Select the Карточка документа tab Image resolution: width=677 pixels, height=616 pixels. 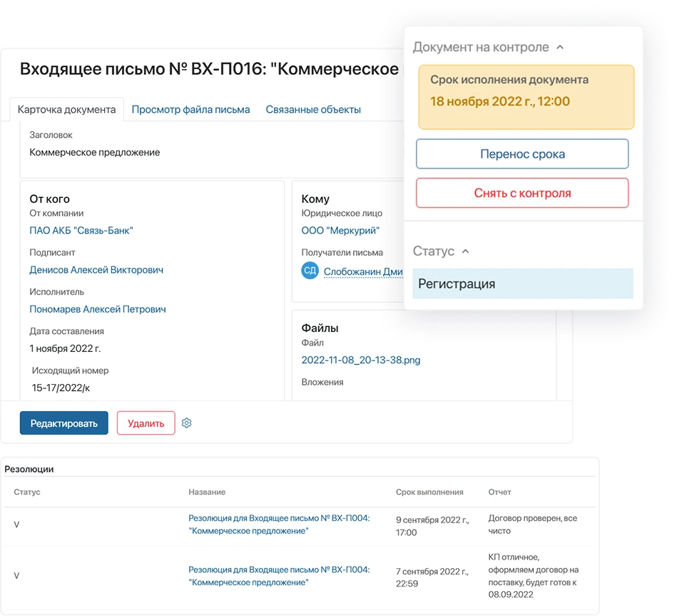click(x=66, y=109)
